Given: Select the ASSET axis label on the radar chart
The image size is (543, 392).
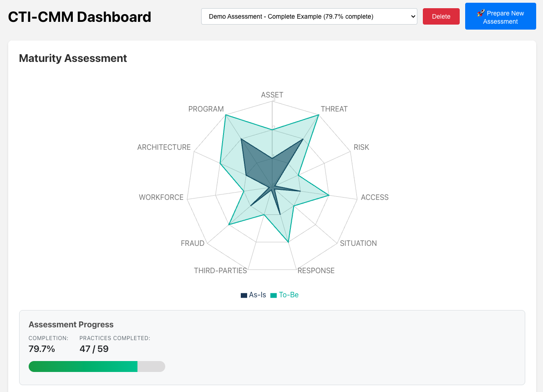Looking at the screenshot, I should pos(272,95).
